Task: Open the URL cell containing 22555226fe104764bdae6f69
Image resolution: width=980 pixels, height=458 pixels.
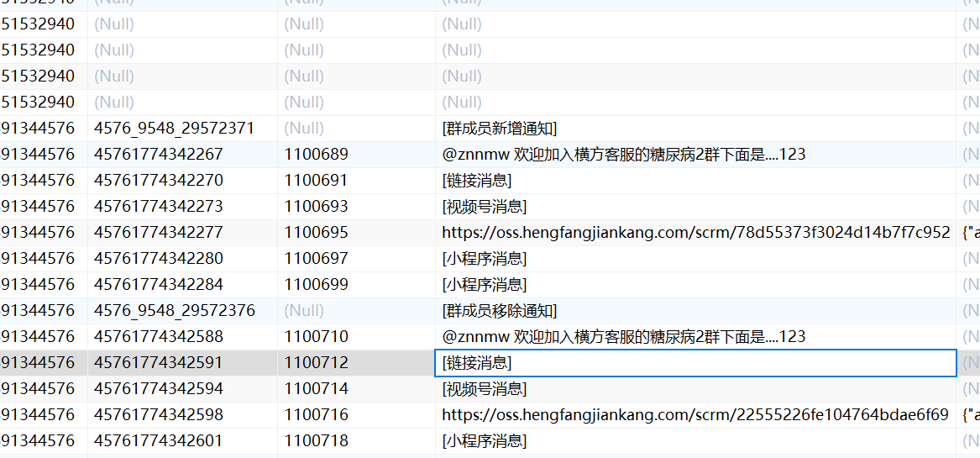Action: click(x=695, y=415)
